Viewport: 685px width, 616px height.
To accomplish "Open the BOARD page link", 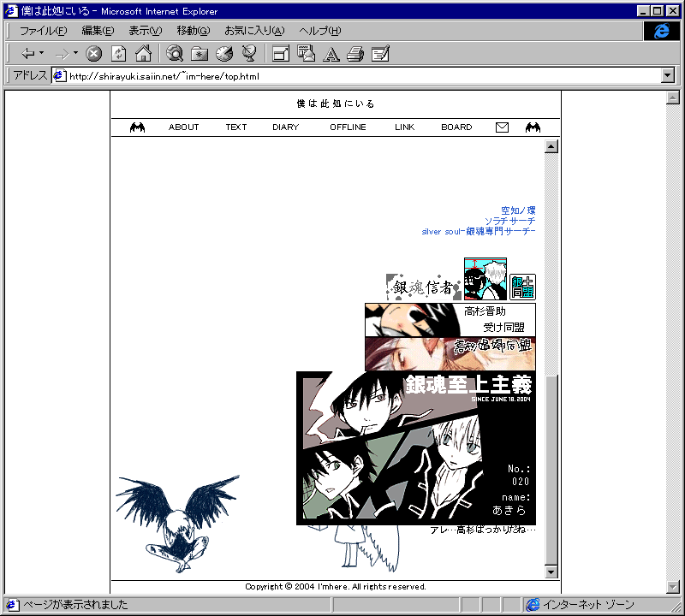I will pos(456,127).
